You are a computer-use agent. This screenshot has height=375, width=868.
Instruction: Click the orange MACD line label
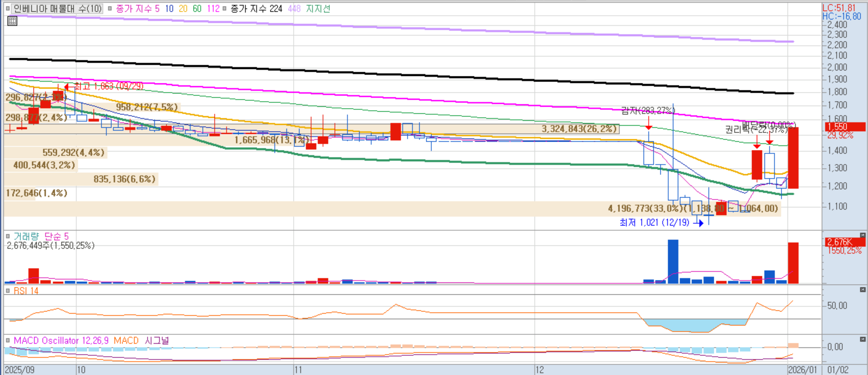click(126, 341)
